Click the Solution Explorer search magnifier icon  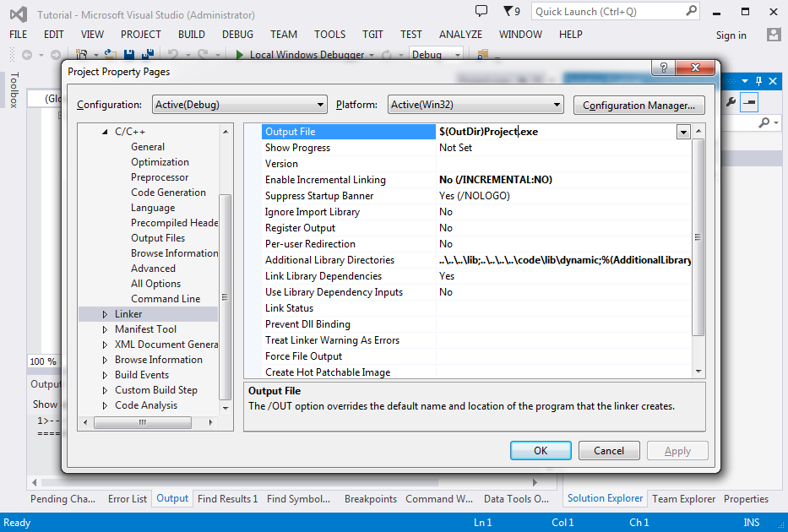(x=764, y=122)
